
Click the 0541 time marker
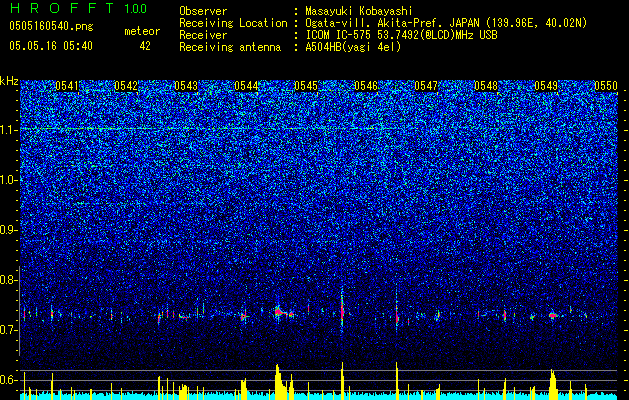click(x=67, y=86)
